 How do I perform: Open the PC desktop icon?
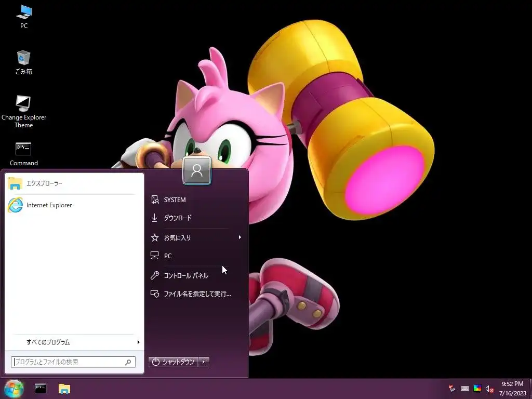coord(24,16)
